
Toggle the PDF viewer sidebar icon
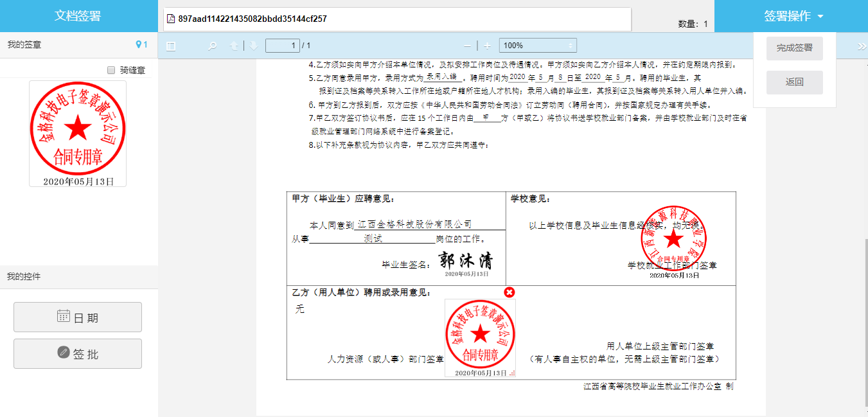point(171,46)
